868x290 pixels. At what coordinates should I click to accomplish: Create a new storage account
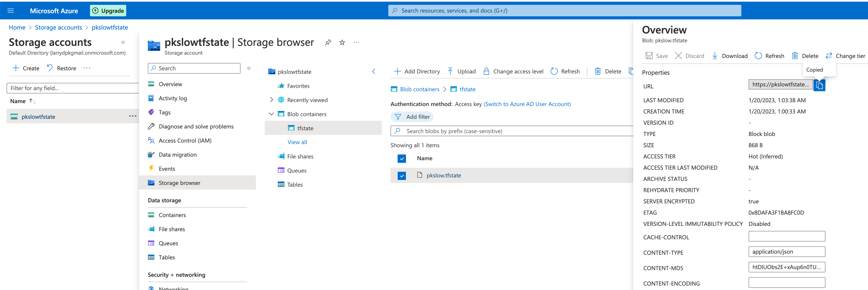[x=26, y=68]
